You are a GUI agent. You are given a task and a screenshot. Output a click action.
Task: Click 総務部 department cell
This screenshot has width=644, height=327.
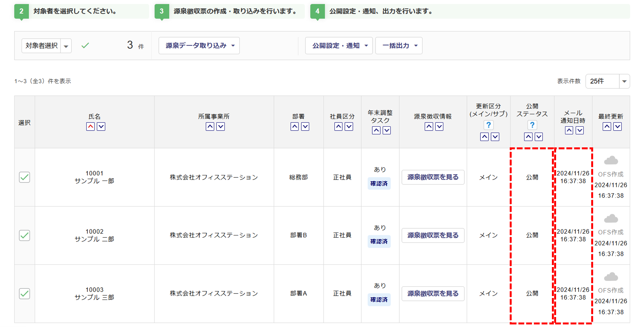298,177
